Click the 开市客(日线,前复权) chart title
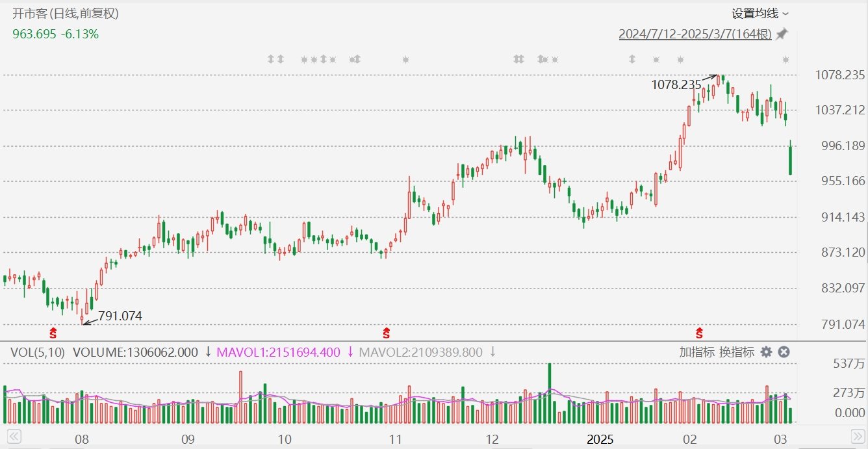Screen dimensions: 868x449 66,13
